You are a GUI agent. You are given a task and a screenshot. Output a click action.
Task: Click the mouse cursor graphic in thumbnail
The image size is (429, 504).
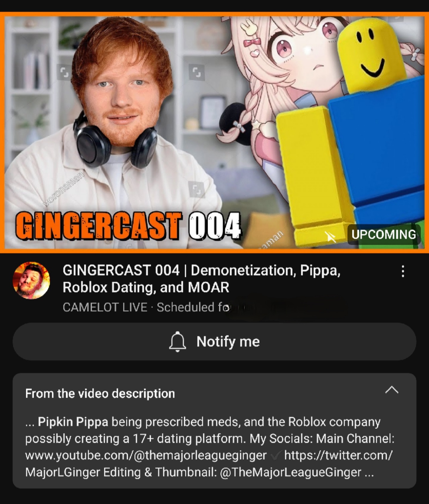point(330,237)
